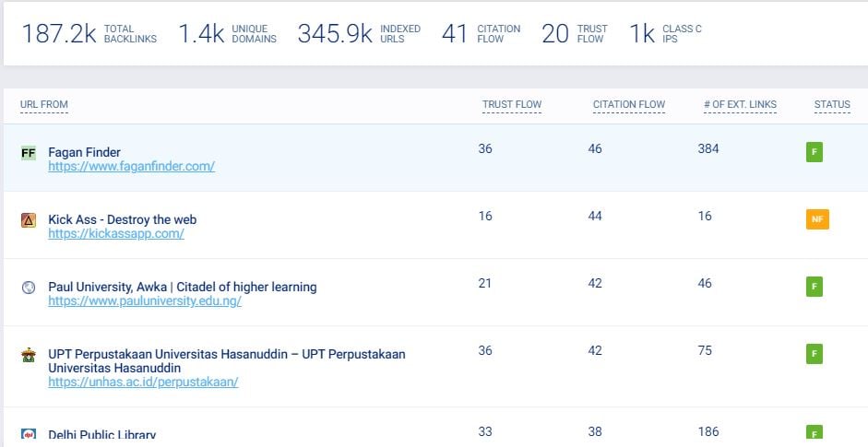This screenshot has height=447, width=868.
Task: Open the https://kickassapp.com/ link
Action: tap(116, 234)
